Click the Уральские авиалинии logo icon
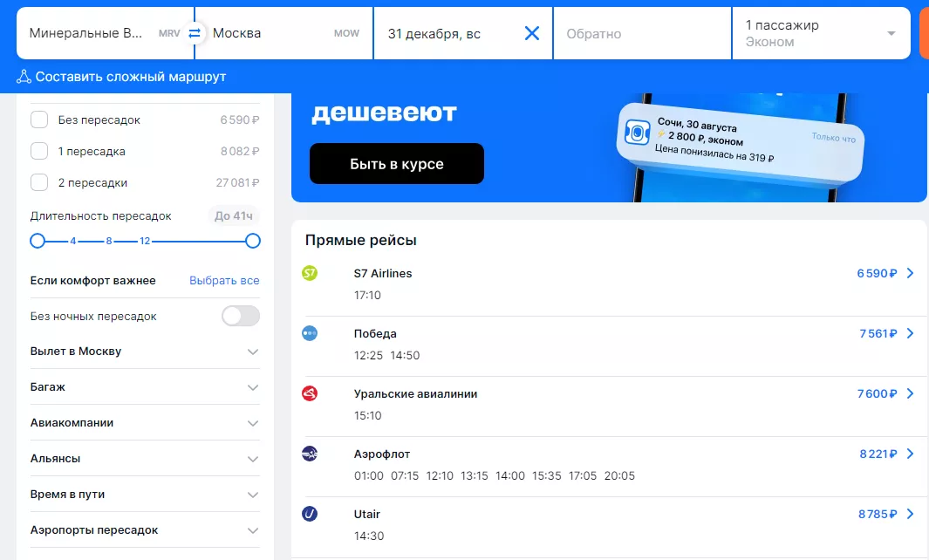This screenshot has height=560, width=929. [309, 393]
